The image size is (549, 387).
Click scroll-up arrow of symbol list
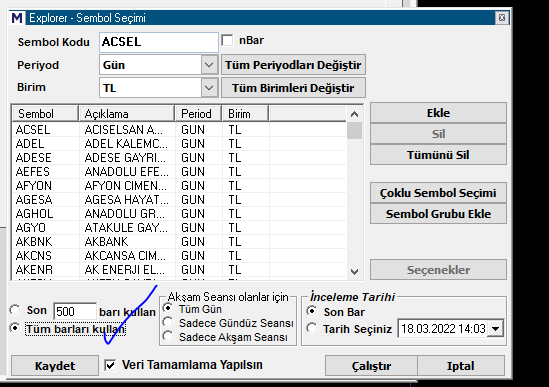(x=354, y=114)
